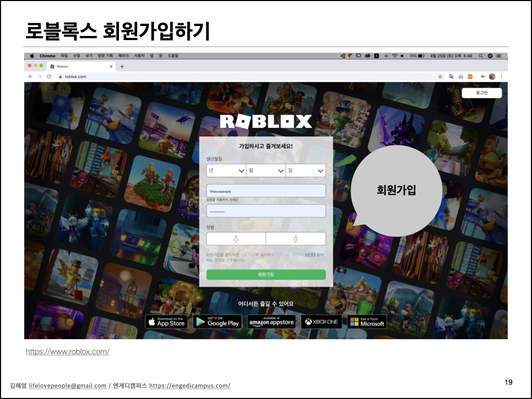
Task: Open the Apple menu
Action: coord(32,56)
